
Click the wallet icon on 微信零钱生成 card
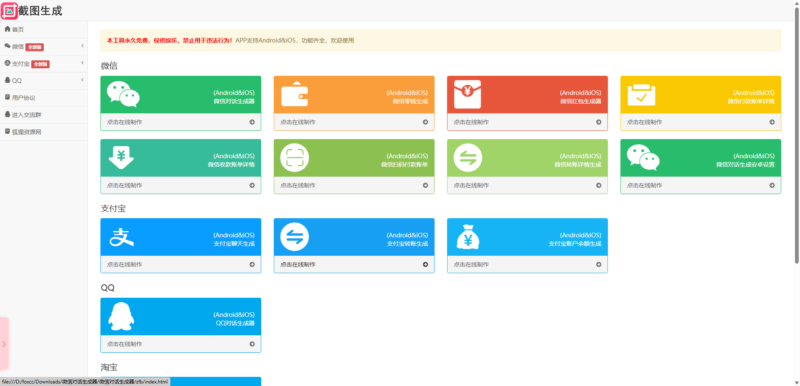point(294,95)
